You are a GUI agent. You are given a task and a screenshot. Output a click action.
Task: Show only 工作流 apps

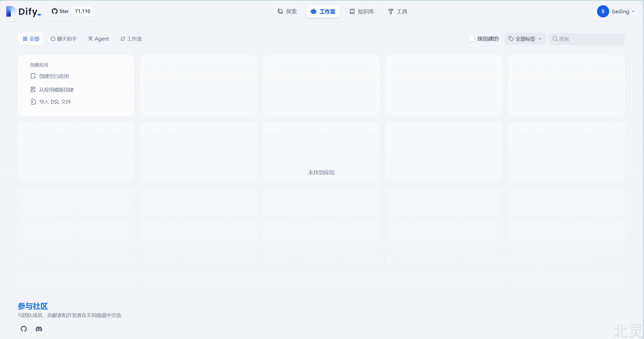pyautogui.click(x=131, y=39)
